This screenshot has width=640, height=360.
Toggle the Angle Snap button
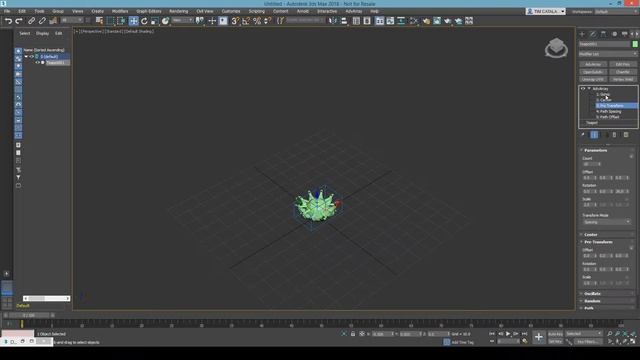tap(246, 21)
